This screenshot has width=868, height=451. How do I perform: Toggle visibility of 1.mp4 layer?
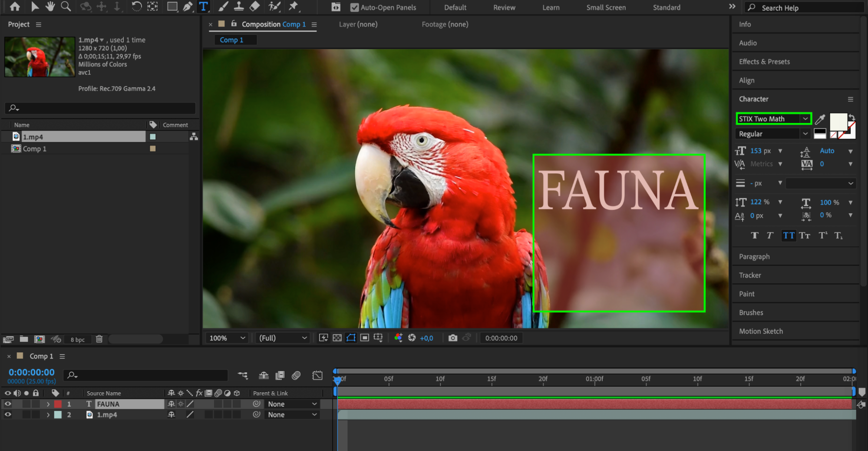8,415
